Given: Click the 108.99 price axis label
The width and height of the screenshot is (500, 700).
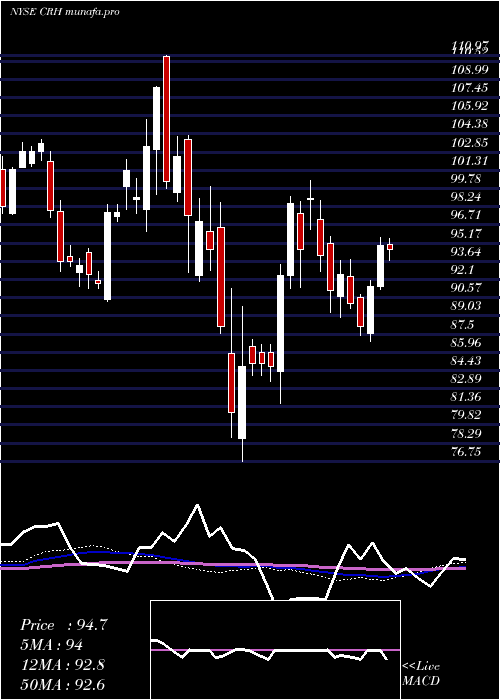Looking at the screenshot, I should [x=469, y=70].
